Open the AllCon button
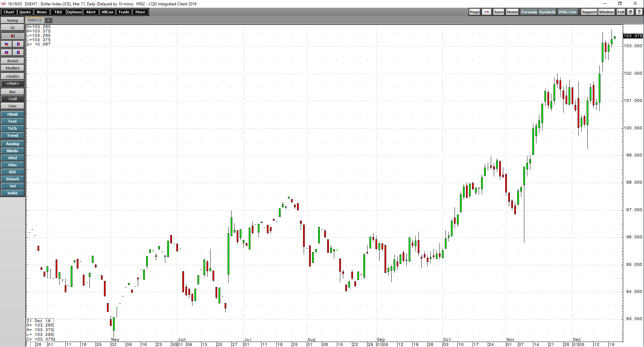Viewport: 644px width, 347px height. click(x=107, y=12)
